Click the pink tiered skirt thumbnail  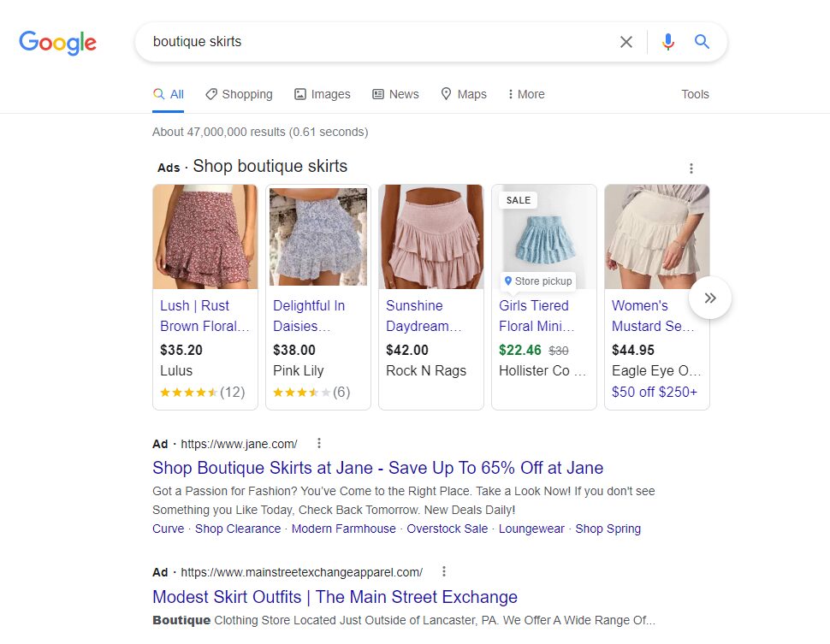430,236
